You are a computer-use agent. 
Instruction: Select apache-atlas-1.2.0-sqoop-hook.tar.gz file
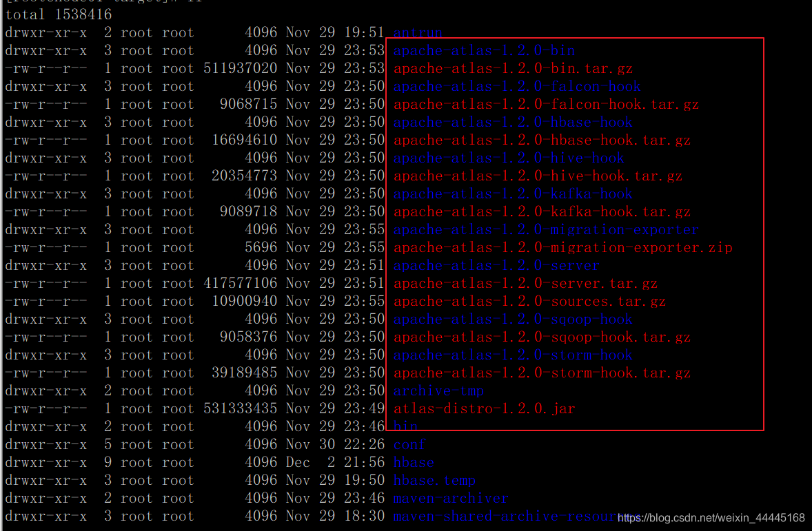(542, 337)
